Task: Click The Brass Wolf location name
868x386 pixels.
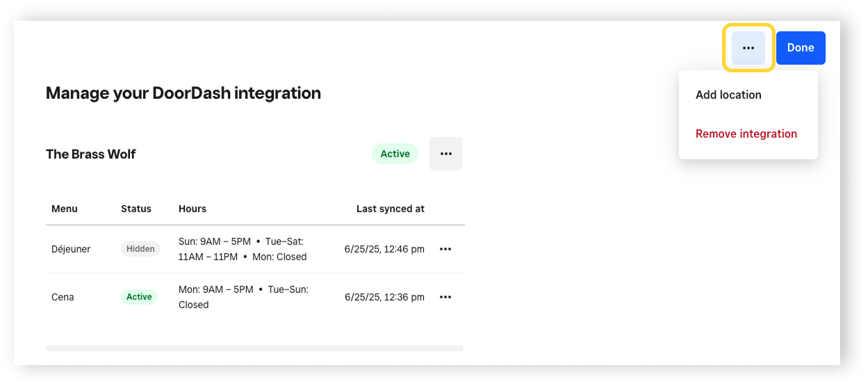Action: 91,154
